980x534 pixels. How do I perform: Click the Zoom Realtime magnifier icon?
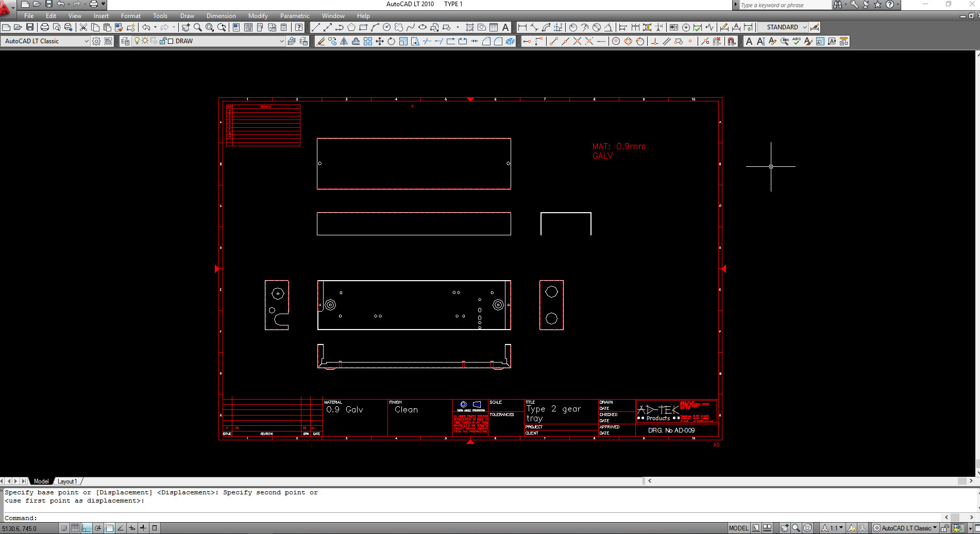[197, 27]
